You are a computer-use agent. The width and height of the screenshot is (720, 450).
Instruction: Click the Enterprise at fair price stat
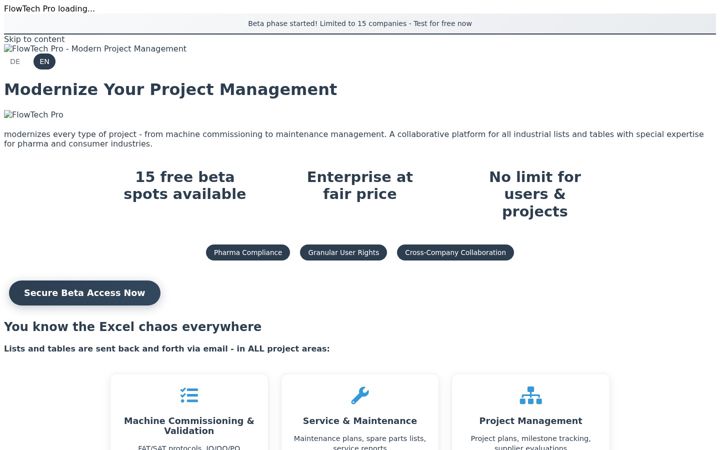point(360,186)
